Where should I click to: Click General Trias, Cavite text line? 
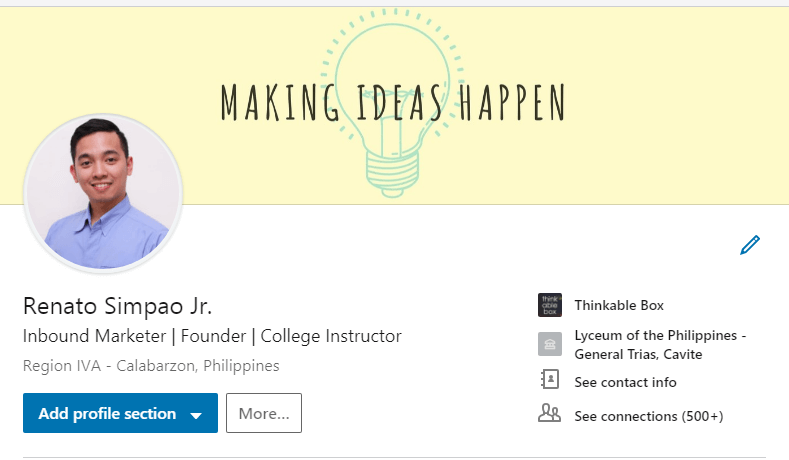pyautogui.click(x=638, y=354)
